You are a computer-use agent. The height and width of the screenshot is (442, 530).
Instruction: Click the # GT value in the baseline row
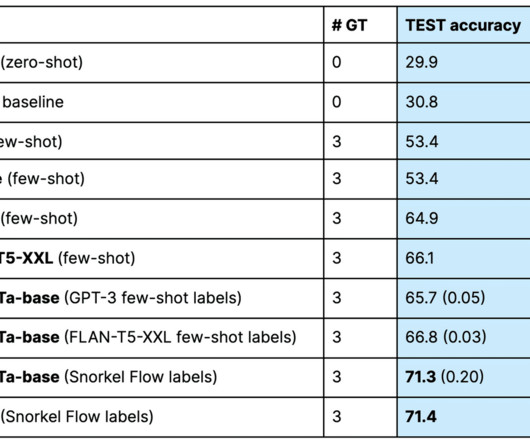(336, 102)
